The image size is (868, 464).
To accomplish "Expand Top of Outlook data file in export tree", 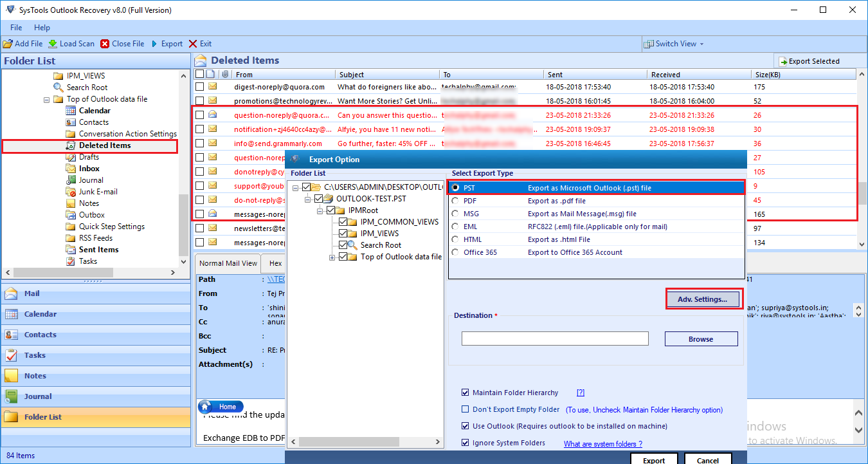I will coord(332,257).
